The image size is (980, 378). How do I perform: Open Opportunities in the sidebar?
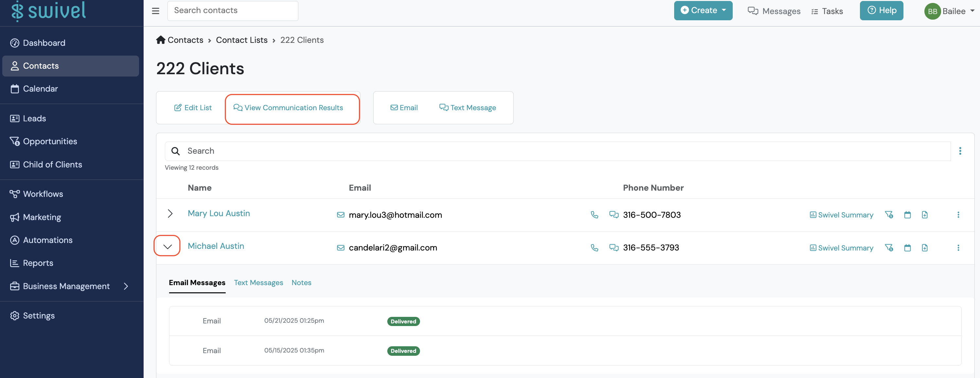71,141
